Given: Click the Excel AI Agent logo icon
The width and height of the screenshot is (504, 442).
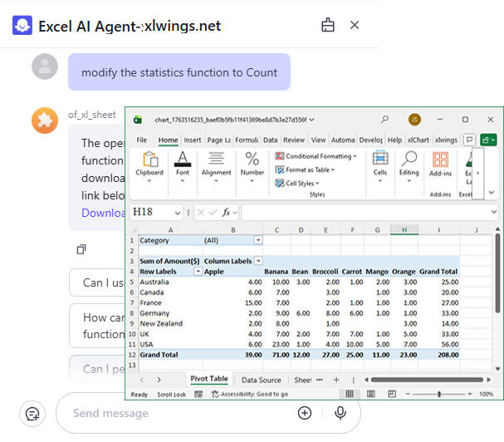Looking at the screenshot, I should (x=22, y=25).
